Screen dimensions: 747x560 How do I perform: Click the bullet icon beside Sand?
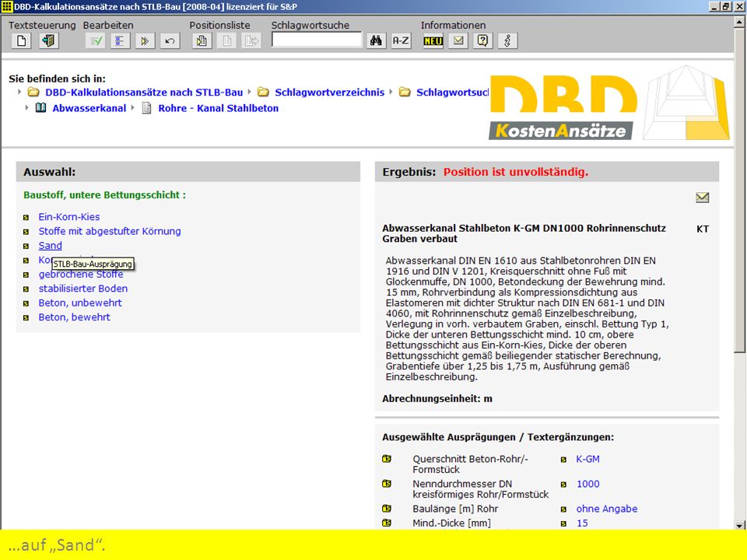[x=26, y=247]
